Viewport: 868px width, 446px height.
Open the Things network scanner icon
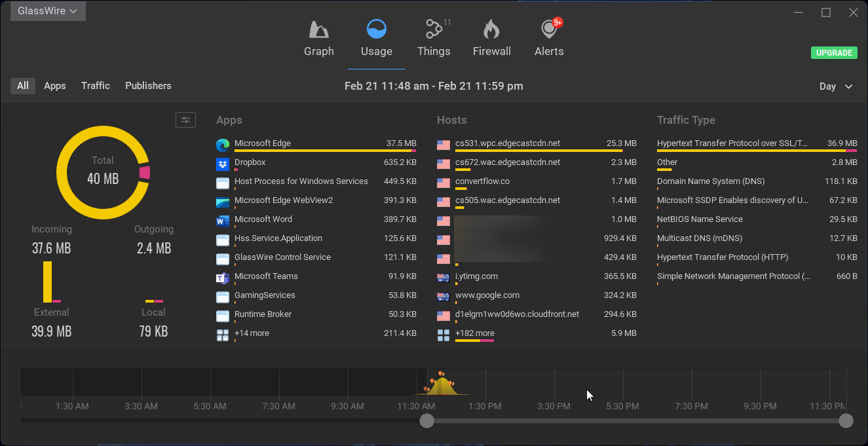tap(434, 29)
